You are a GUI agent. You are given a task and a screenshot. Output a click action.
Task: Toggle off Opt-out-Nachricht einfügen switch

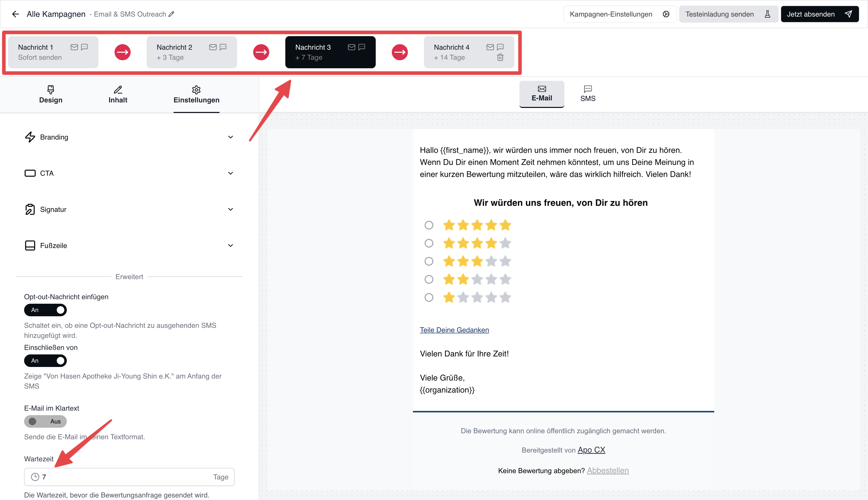tap(45, 310)
